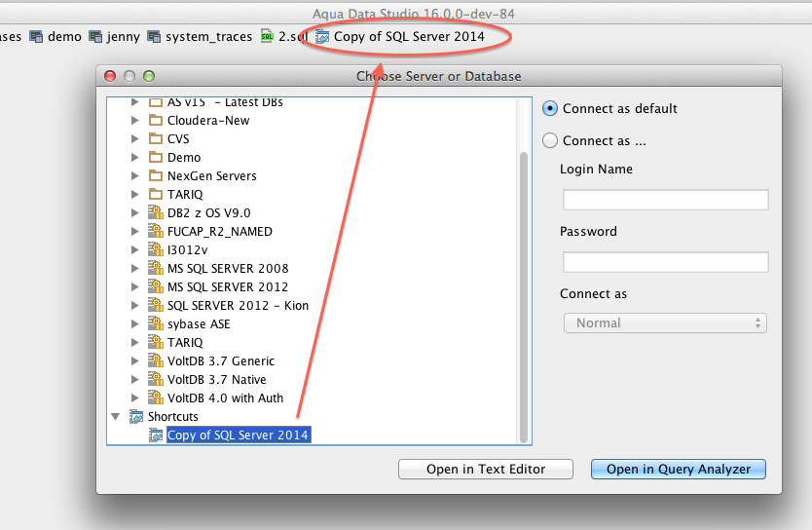Select VoltDB 4.0 with Auth row

click(225, 397)
